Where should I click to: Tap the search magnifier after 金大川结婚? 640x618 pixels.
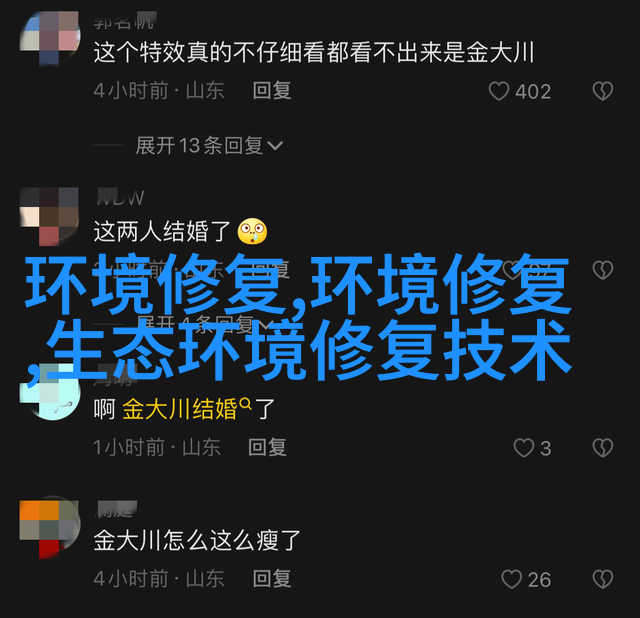(x=245, y=404)
